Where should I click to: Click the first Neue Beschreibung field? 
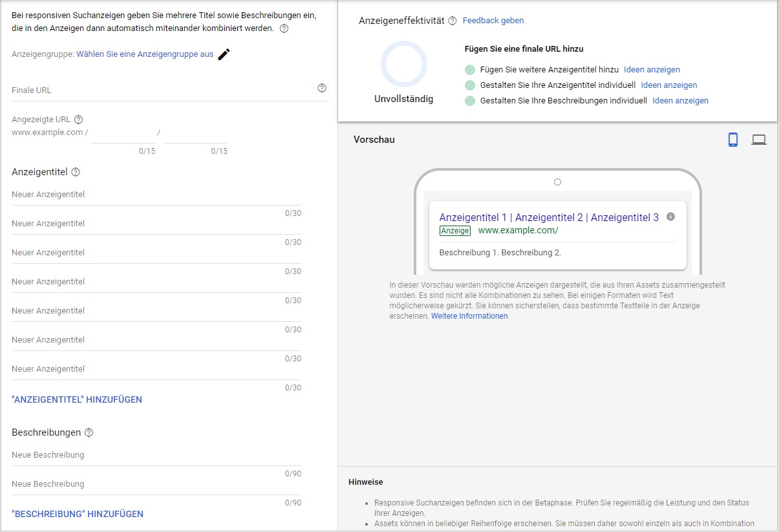coord(129,455)
